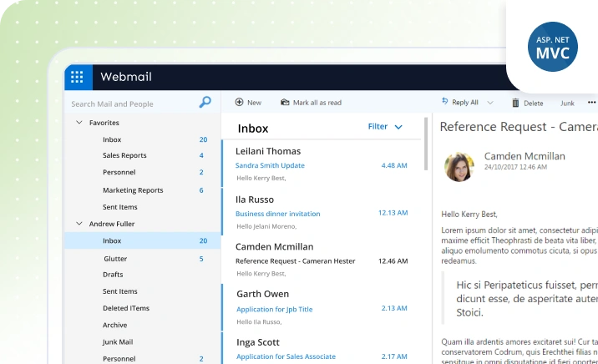Collapse the Favorites folder group
Image resolution: width=598 pixels, height=364 pixels.
coord(79,123)
